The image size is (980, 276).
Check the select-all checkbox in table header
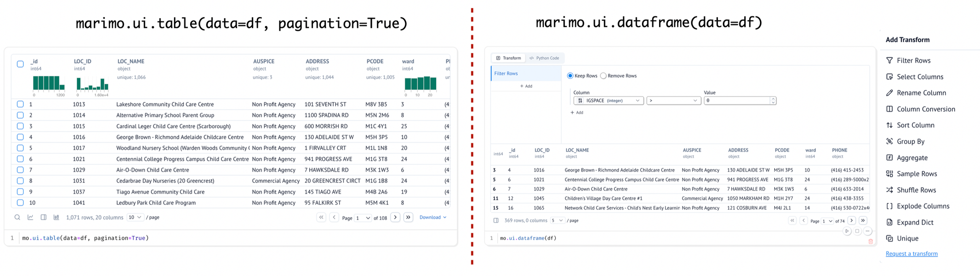(x=20, y=64)
